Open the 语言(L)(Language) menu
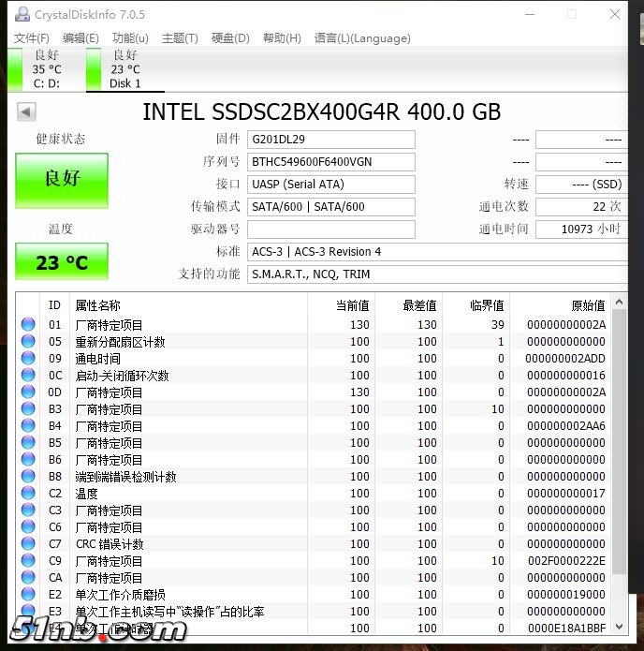 point(362,38)
